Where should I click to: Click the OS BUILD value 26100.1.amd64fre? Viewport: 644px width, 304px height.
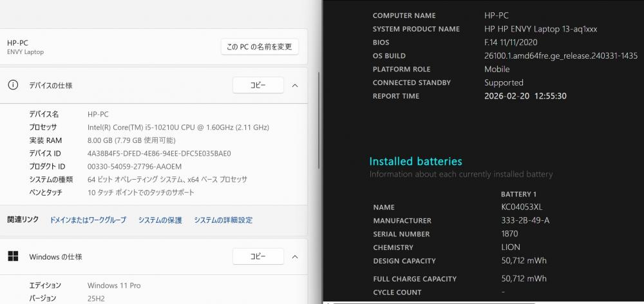(561, 56)
